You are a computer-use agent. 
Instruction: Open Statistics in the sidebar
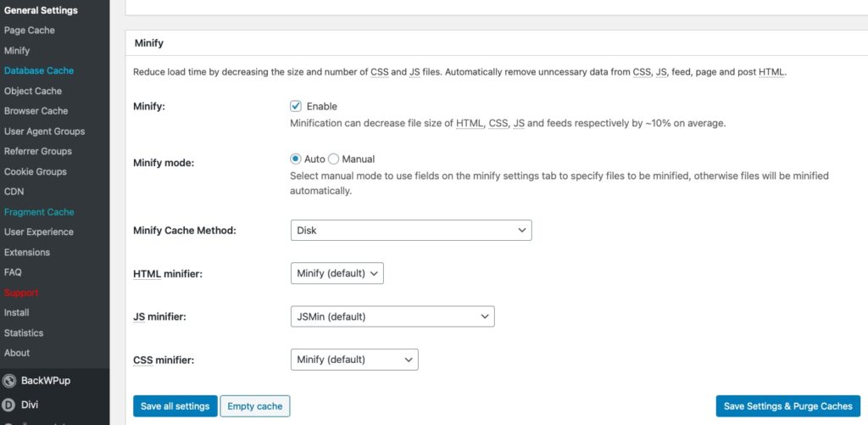tap(24, 333)
